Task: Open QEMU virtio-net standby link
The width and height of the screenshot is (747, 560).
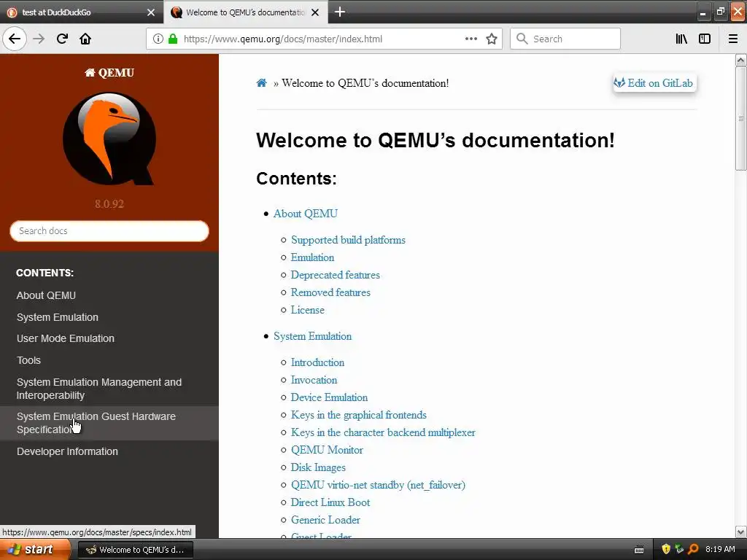Action: (x=379, y=485)
